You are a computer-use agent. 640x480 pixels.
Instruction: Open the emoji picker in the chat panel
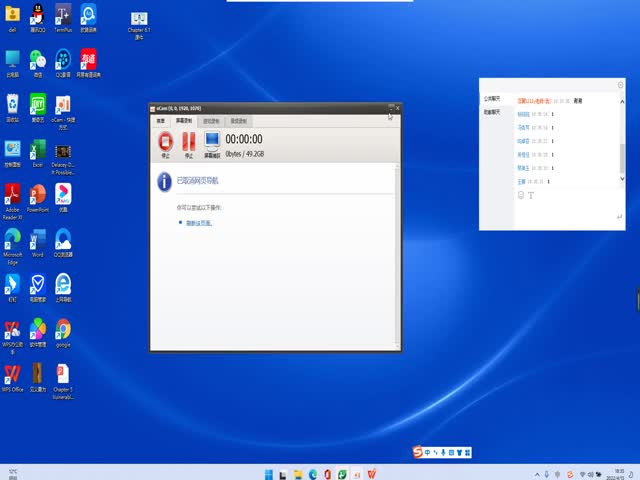click(521, 195)
